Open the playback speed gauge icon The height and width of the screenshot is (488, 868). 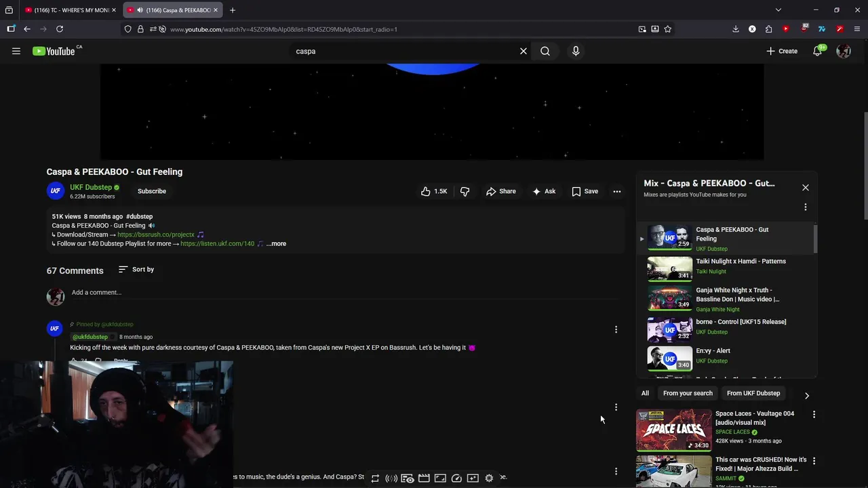pos(456,478)
